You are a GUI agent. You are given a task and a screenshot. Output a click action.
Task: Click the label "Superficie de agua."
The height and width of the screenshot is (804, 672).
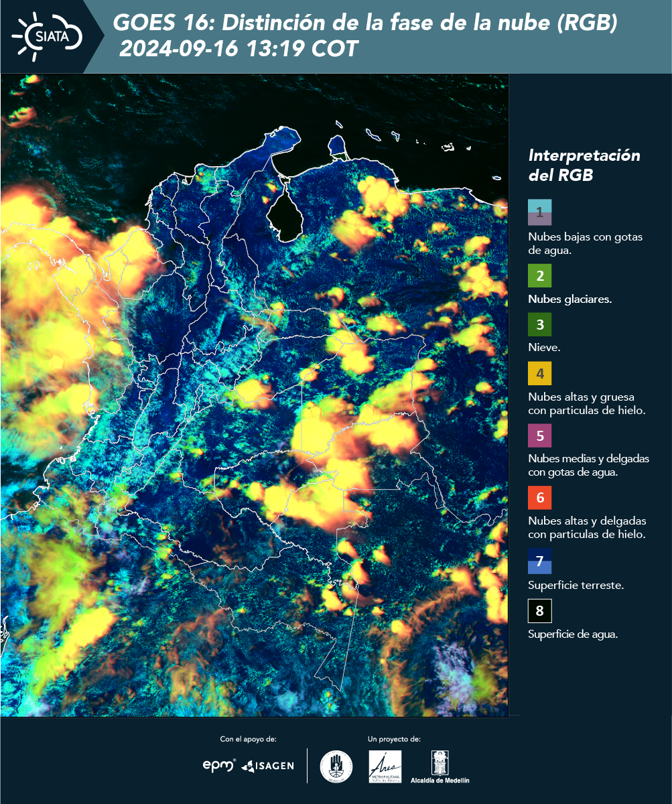click(x=573, y=634)
